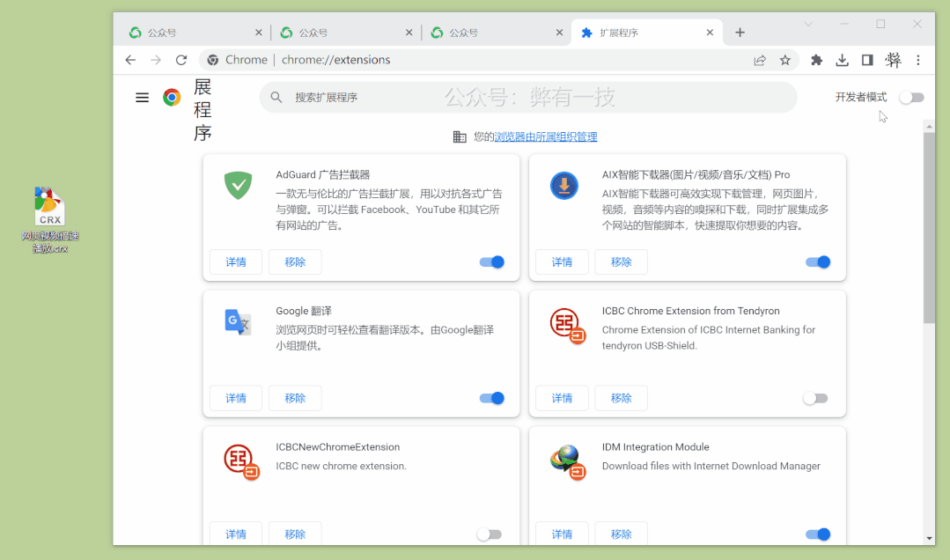The width and height of the screenshot is (950, 560).
Task: Close the 扩展程序 tab
Action: point(710,33)
